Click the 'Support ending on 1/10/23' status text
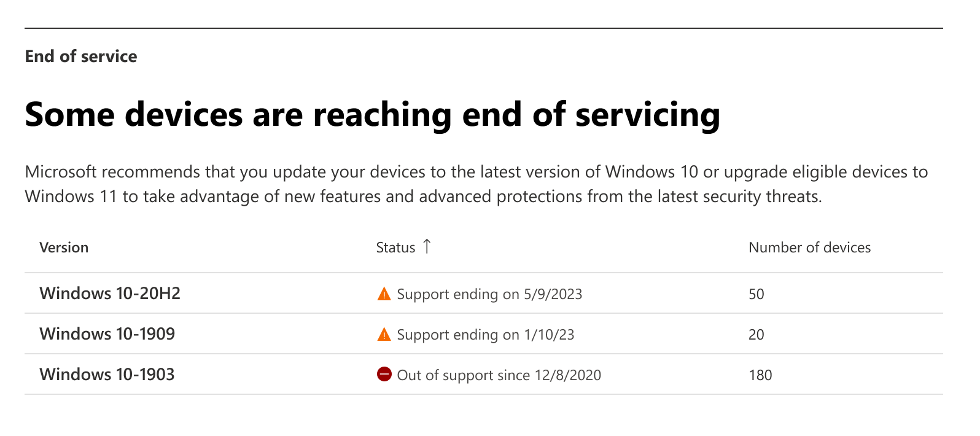The width and height of the screenshot is (980, 436). (486, 335)
